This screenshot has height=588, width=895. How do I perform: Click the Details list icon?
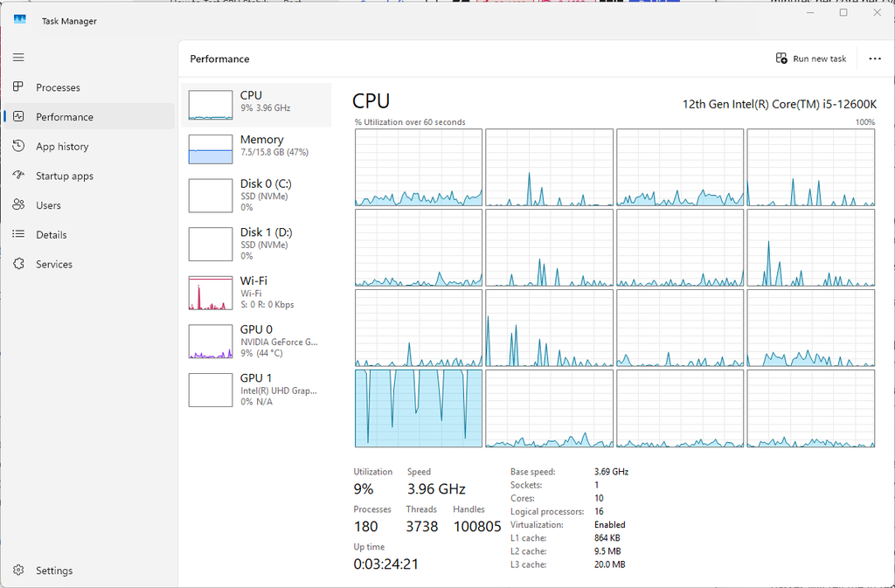(18, 234)
